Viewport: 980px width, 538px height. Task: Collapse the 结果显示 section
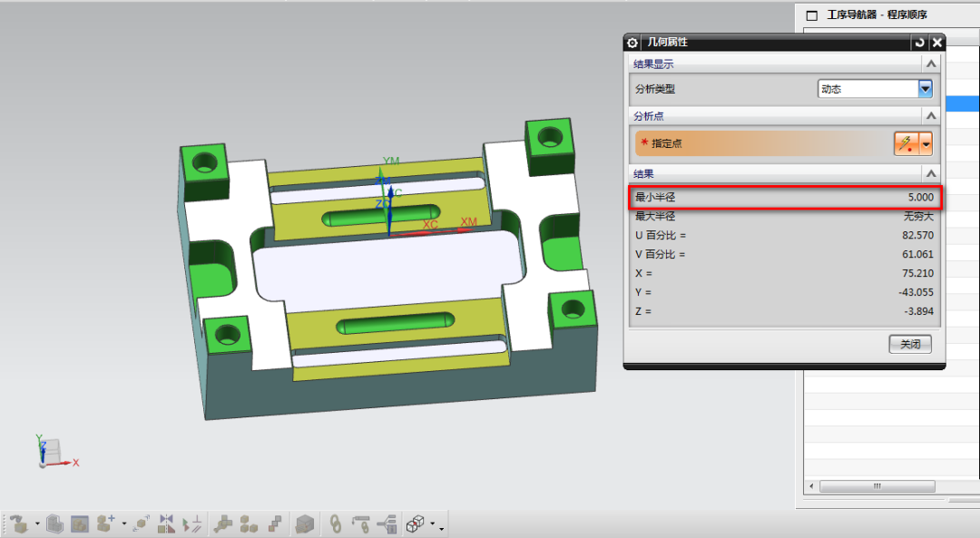(x=930, y=64)
